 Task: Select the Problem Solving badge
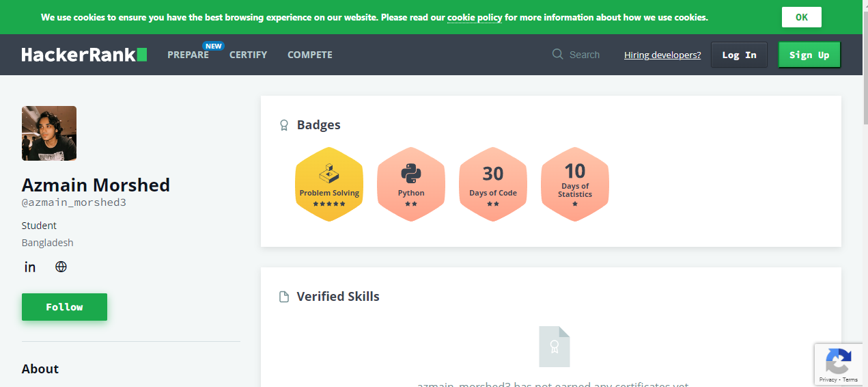click(329, 184)
